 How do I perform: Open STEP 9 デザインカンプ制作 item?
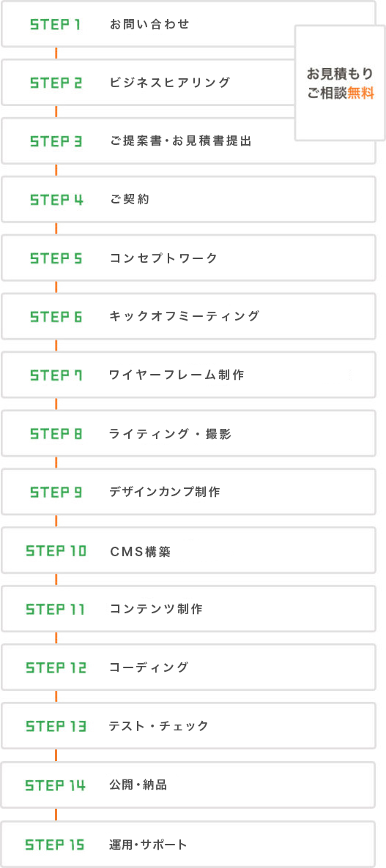coord(188,492)
